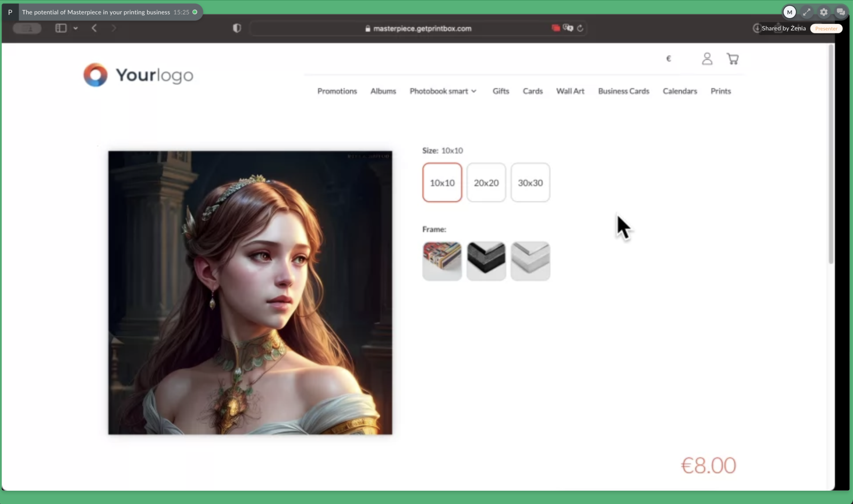
Task: Select the 20x20 size option
Action: [x=486, y=183]
